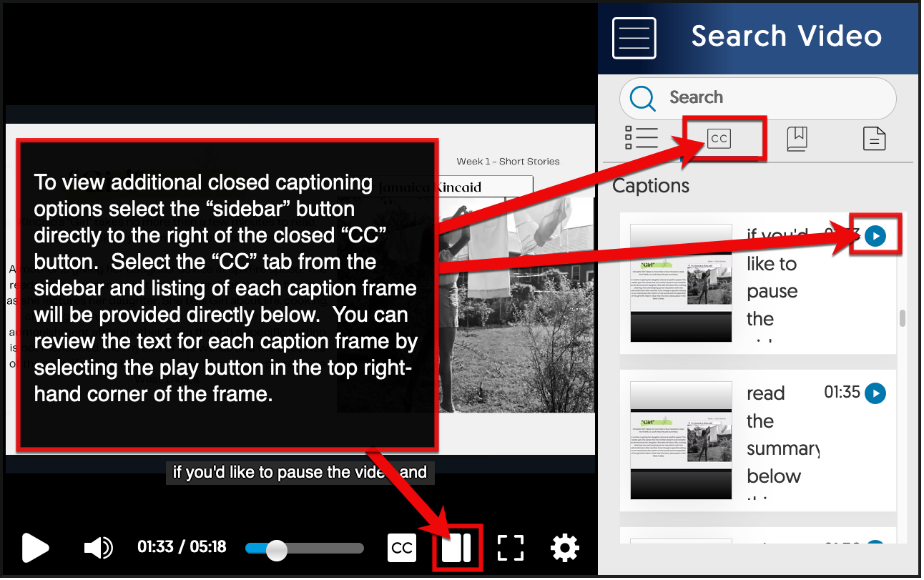Open the bookmarks tab
Viewport: 924px width, 580px height.
point(797,138)
